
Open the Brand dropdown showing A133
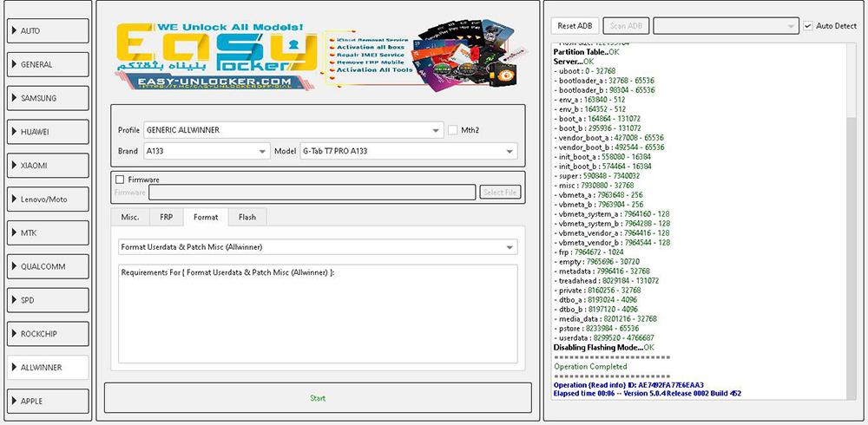tap(207, 151)
